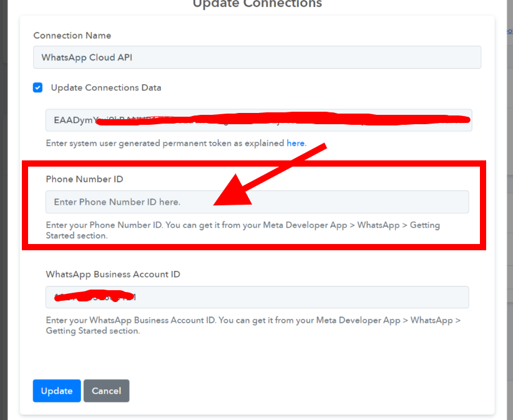The height and width of the screenshot is (420, 513).
Task: Click the 'Update Connections Data' label text
Action: [106, 87]
